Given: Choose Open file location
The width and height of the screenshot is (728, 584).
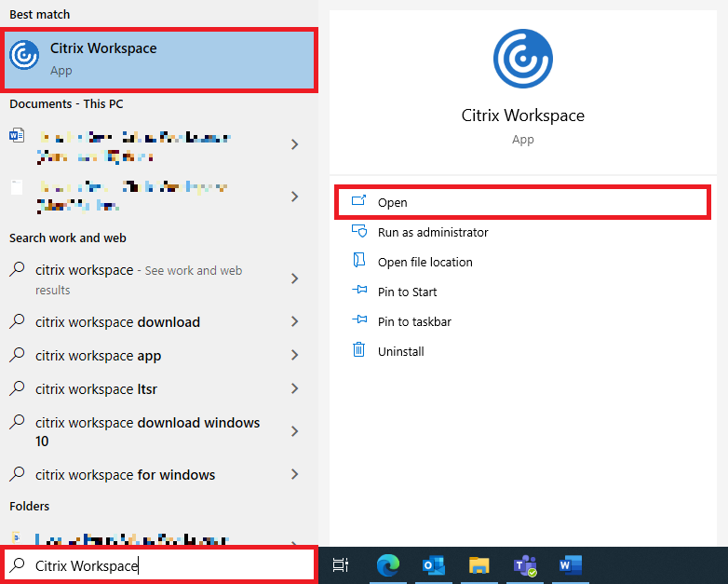Looking at the screenshot, I should pyautogui.click(x=523, y=262).
